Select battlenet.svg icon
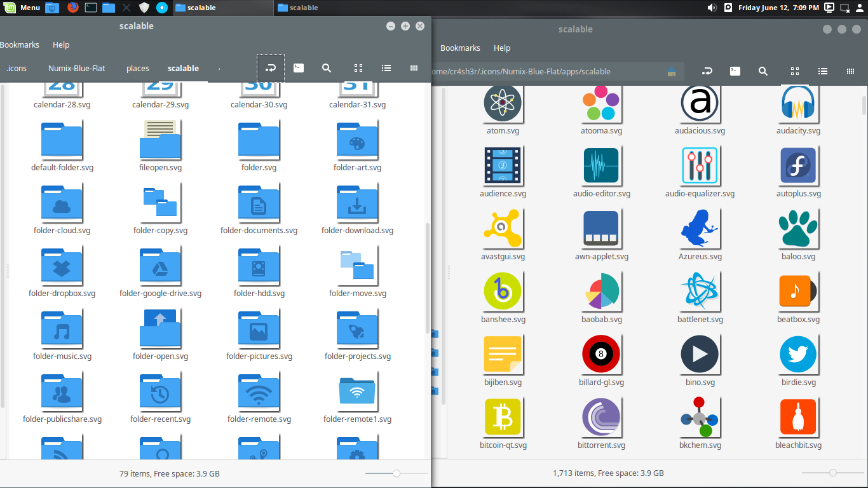The width and height of the screenshot is (868, 488). [x=700, y=292]
